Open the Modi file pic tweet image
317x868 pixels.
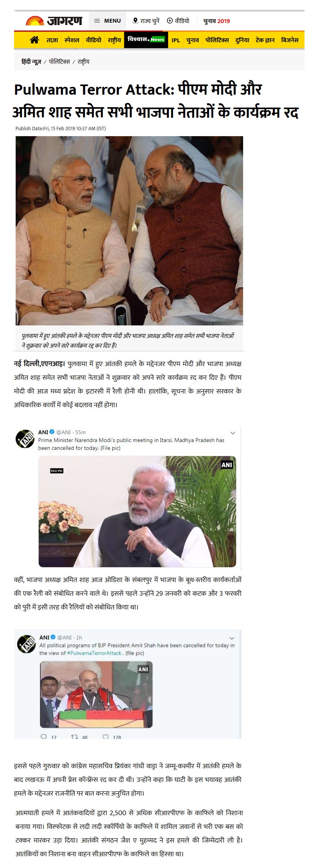tap(137, 511)
